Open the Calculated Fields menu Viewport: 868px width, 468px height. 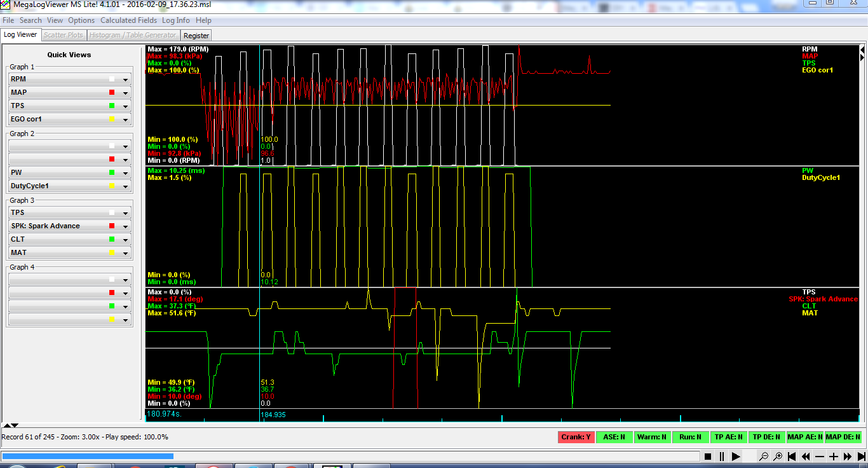coord(129,20)
